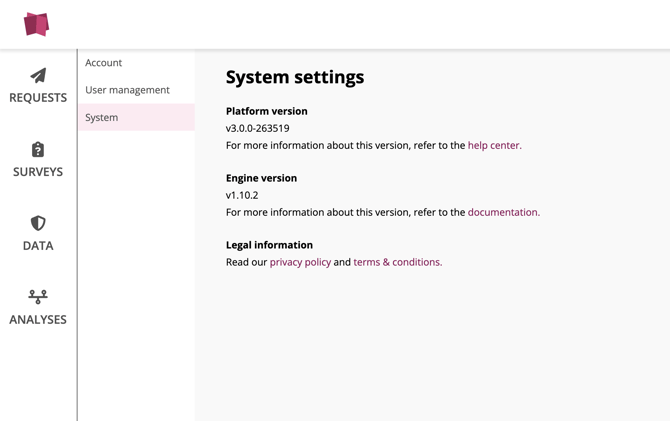Select the DATA label in sidebar

pyautogui.click(x=38, y=246)
